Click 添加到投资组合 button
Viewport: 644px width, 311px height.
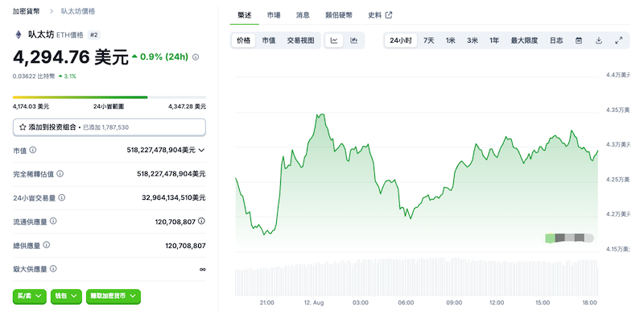[109, 127]
